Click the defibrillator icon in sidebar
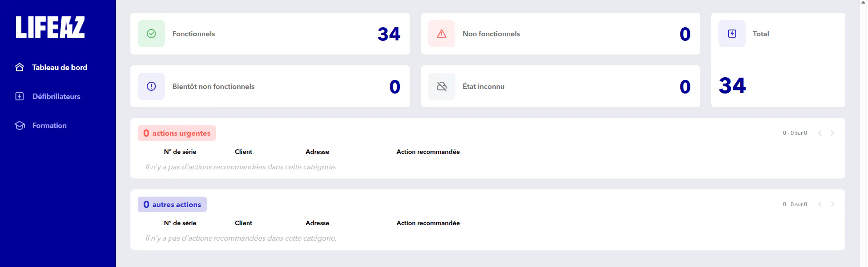The width and height of the screenshot is (868, 267). [20, 96]
